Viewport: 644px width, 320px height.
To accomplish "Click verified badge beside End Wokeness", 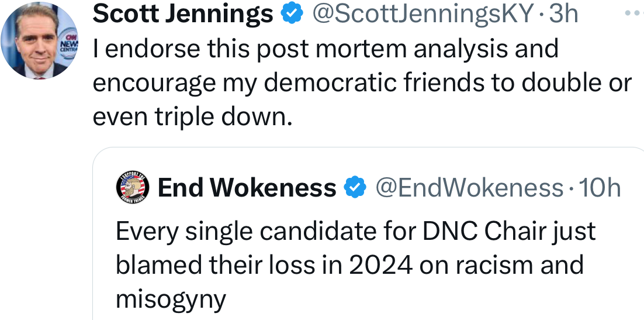I will click(354, 188).
